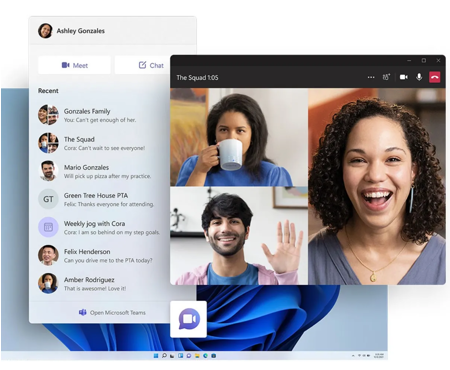Toggle the camera in the call
The width and height of the screenshot is (450, 370).
404,77
